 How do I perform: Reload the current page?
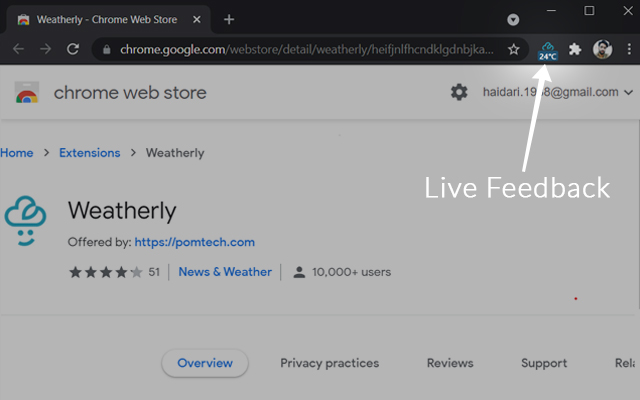73,49
